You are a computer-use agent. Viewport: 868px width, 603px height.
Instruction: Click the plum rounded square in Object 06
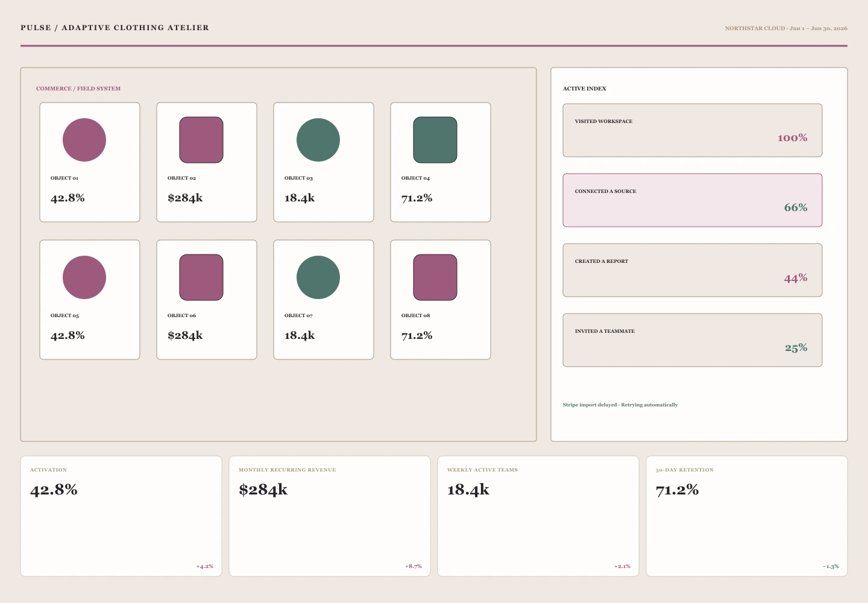[x=201, y=277]
